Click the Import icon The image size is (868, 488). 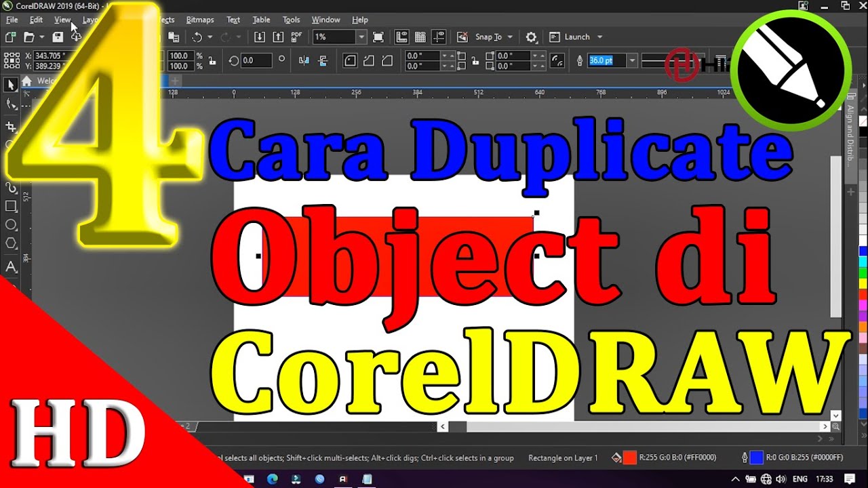pyautogui.click(x=260, y=37)
